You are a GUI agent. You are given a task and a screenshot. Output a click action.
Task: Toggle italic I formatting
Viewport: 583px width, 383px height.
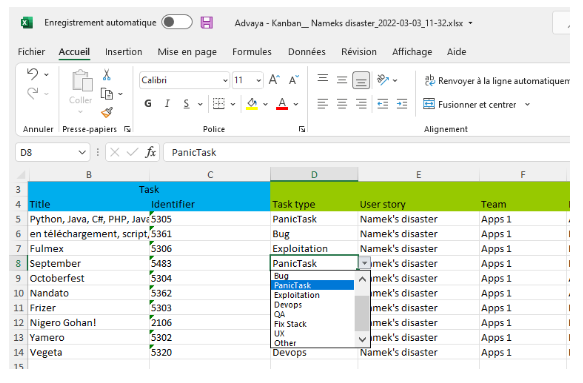(x=167, y=104)
